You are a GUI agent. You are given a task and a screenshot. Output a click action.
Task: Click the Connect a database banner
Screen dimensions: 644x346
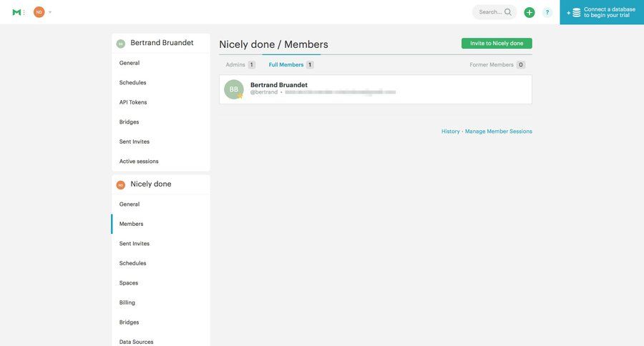tap(602, 12)
